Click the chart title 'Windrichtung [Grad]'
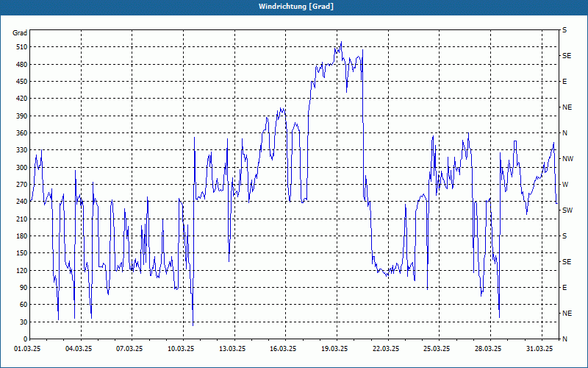This screenshot has height=368, width=588. (x=296, y=7)
